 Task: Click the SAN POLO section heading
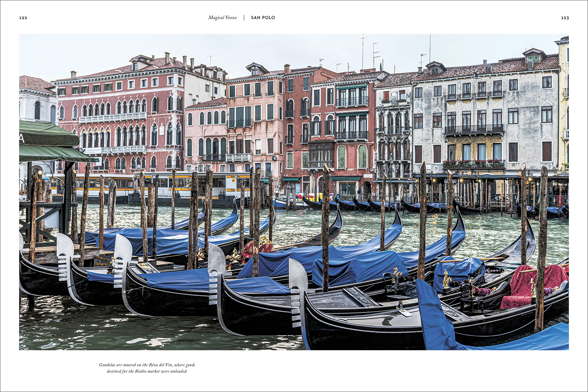[263, 17]
